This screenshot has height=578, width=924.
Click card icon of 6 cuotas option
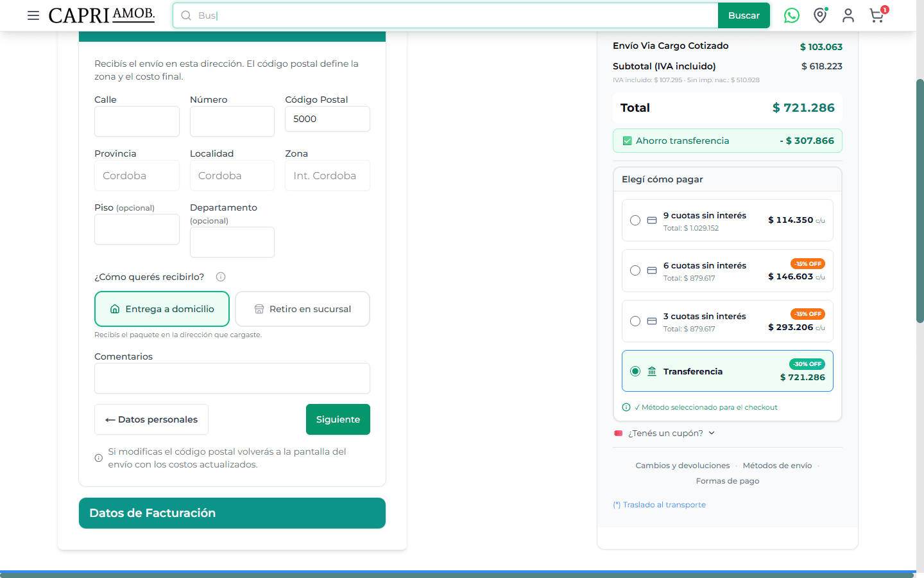[652, 270]
